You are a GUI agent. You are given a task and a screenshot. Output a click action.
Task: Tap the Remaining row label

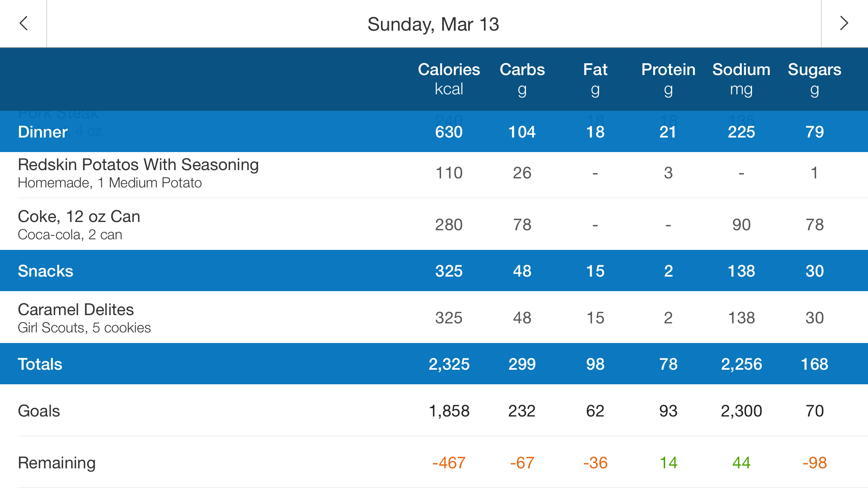57,463
